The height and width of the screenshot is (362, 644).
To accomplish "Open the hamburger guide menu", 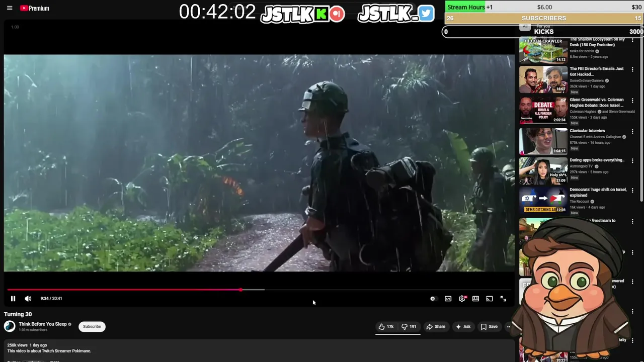I will click(10, 8).
